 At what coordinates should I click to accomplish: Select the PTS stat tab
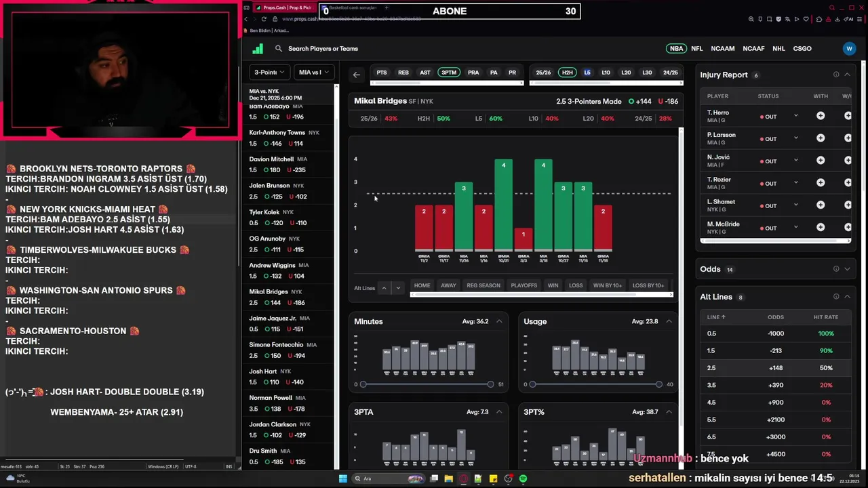click(x=382, y=73)
